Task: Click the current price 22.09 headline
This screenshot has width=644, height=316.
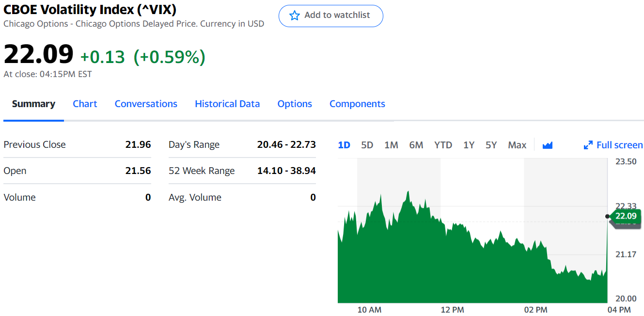Action: 39,54
